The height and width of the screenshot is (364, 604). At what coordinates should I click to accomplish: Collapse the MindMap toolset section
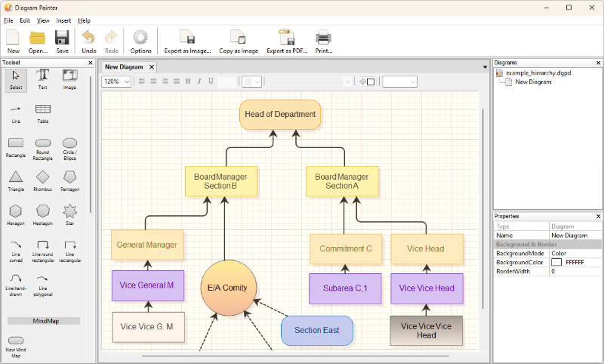pyautogui.click(x=44, y=321)
